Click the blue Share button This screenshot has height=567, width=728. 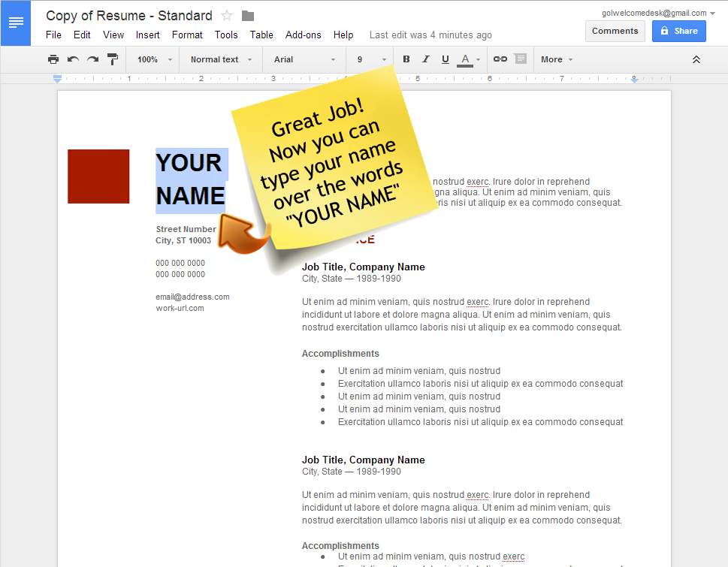(x=678, y=31)
